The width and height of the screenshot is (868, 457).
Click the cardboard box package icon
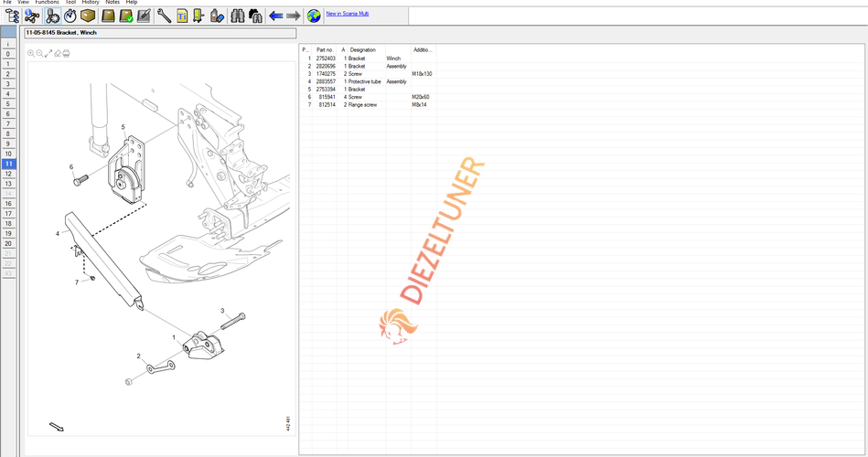(x=88, y=16)
